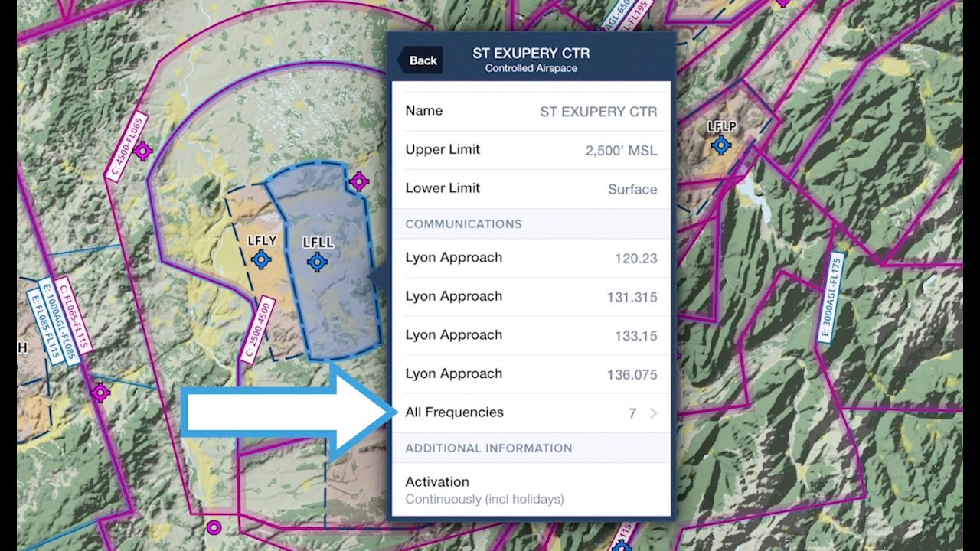This screenshot has height=551, width=980.
Task: Tap the Activation Continuously row
Action: click(531, 490)
